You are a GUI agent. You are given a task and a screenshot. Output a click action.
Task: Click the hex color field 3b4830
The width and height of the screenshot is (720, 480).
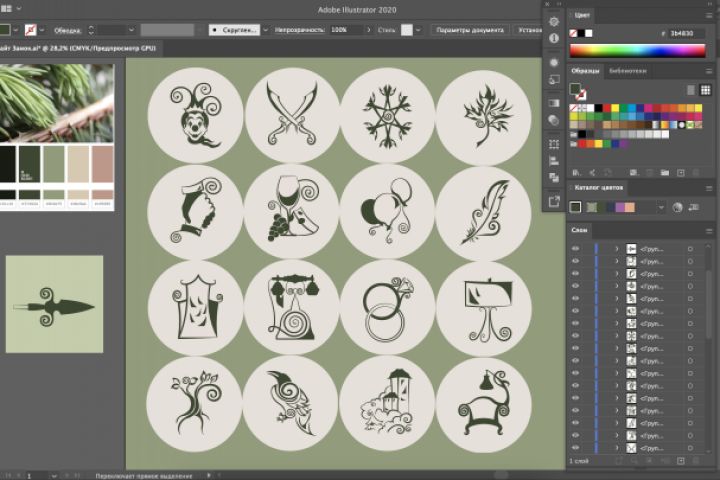(x=686, y=33)
